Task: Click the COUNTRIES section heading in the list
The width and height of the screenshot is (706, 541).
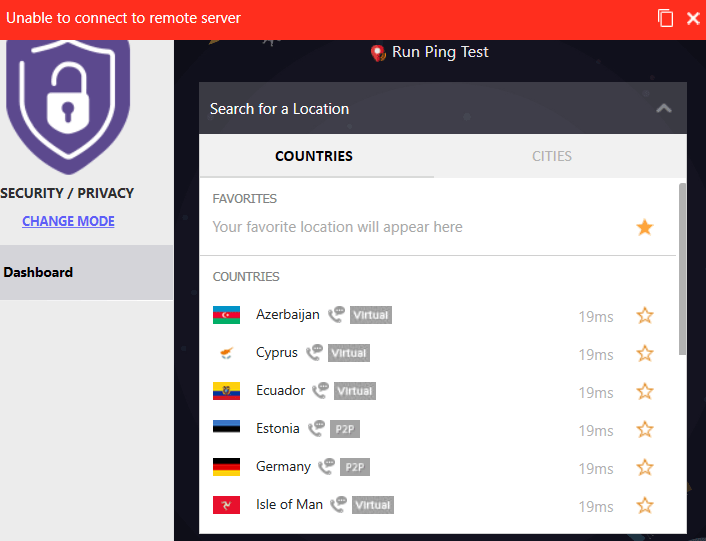Action: click(x=246, y=276)
